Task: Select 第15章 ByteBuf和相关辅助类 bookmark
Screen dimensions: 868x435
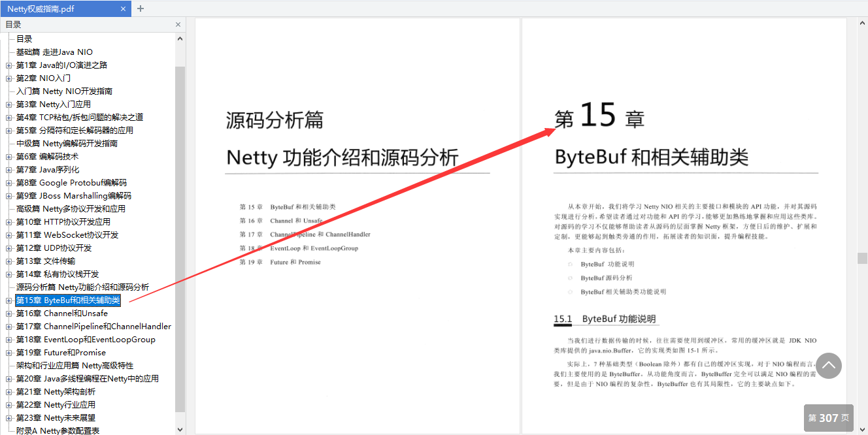Action: coord(68,300)
